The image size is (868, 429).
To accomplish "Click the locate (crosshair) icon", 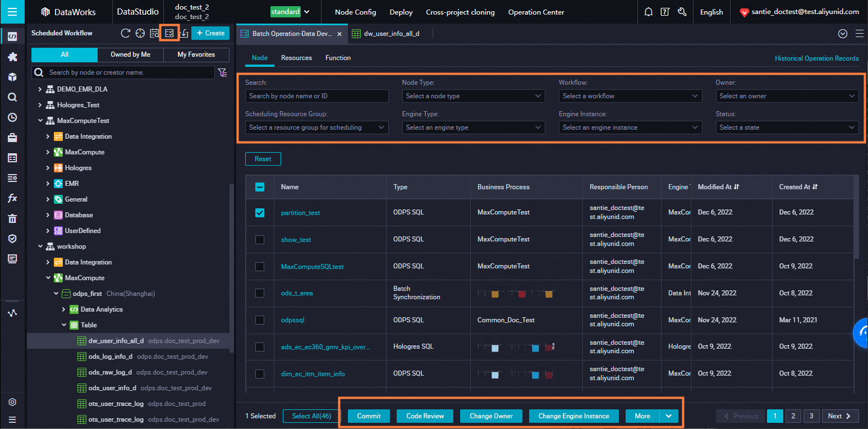I will [x=140, y=33].
